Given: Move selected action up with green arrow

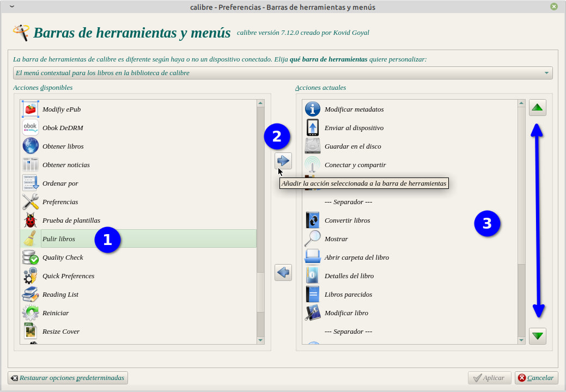Looking at the screenshot, I should (538, 107).
